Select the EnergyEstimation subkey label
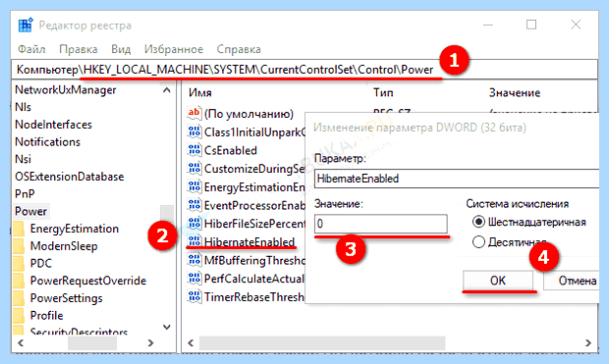Viewport: 609px width, 364px height. coord(75,229)
